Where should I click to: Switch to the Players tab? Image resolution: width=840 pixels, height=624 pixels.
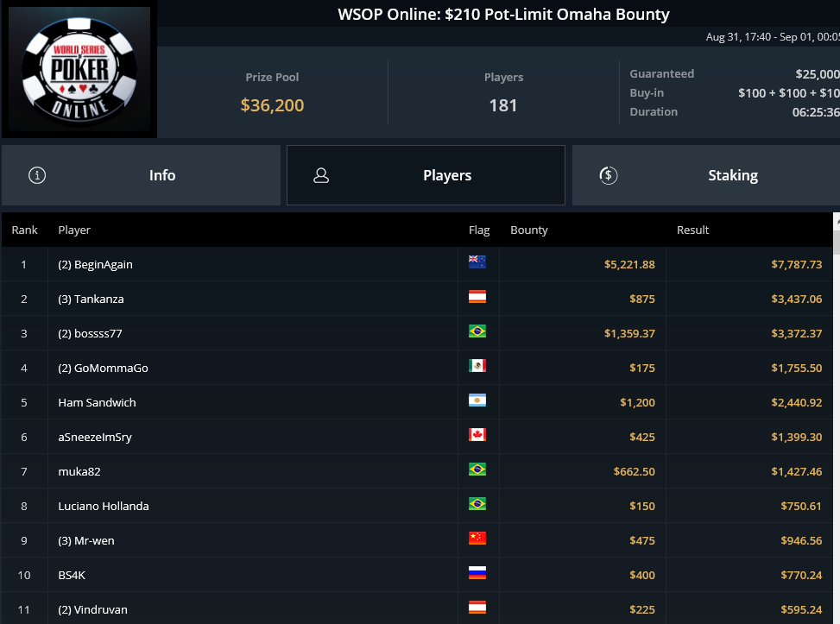[426, 175]
